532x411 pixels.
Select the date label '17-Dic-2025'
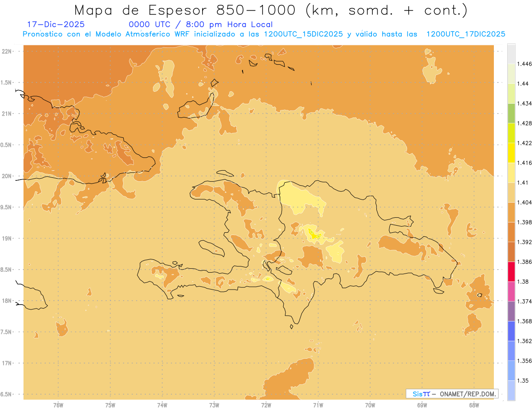[x=56, y=24]
